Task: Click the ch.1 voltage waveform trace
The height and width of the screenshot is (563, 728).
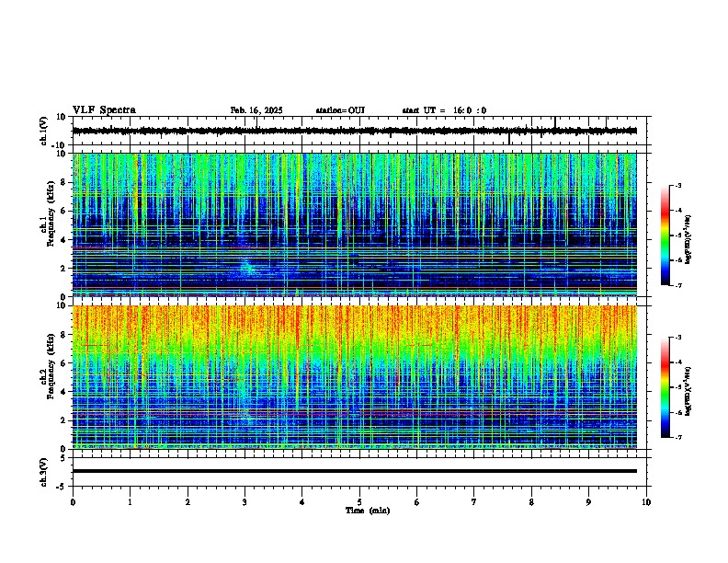Action: tap(354, 131)
